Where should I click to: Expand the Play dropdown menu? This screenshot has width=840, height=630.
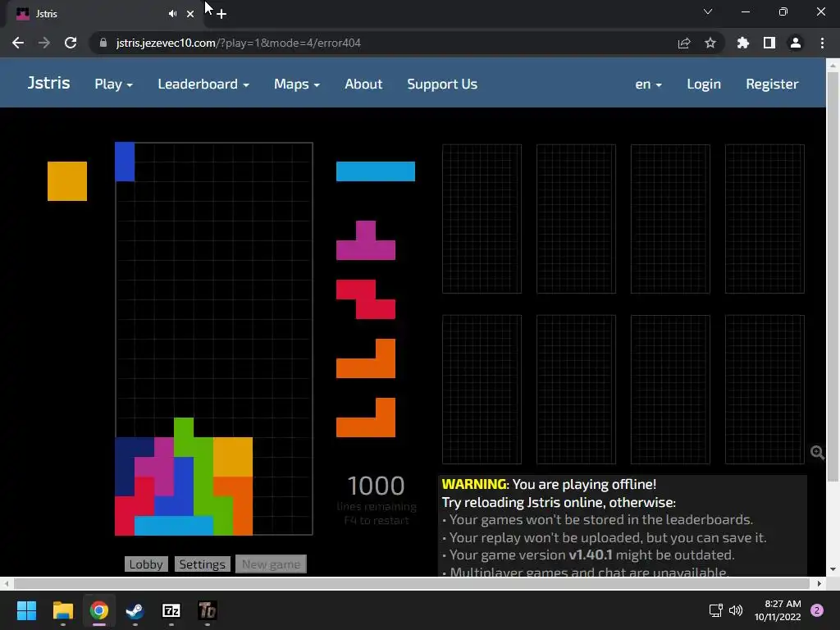(x=113, y=84)
